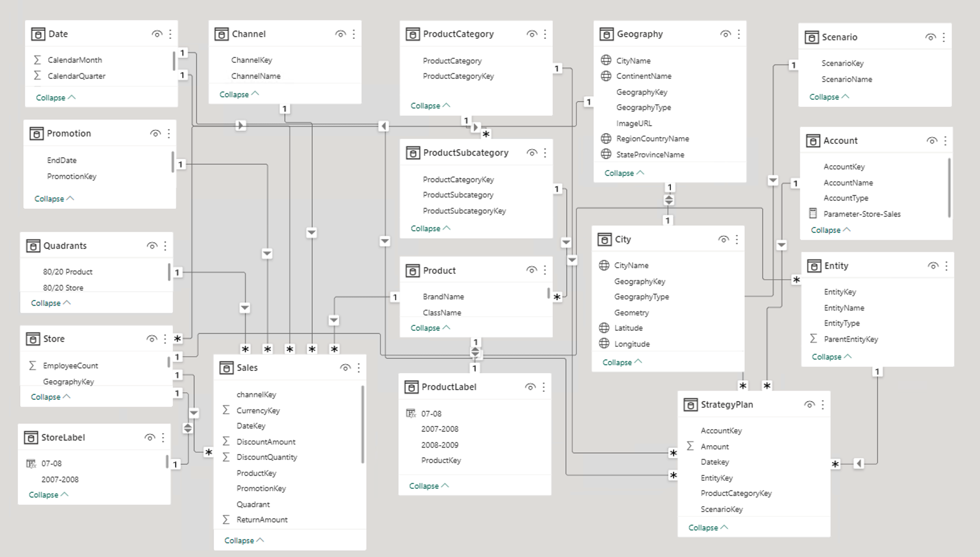This screenshot has height=557, width=980.
Task: Open the Sales table options menu (three dots)
Action: [359, 368]
